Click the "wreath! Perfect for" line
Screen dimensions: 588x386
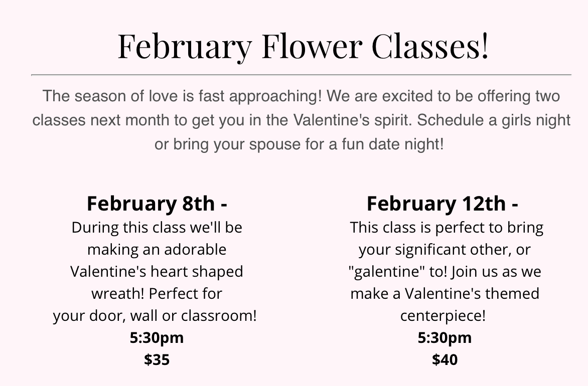tap(157, 293)
